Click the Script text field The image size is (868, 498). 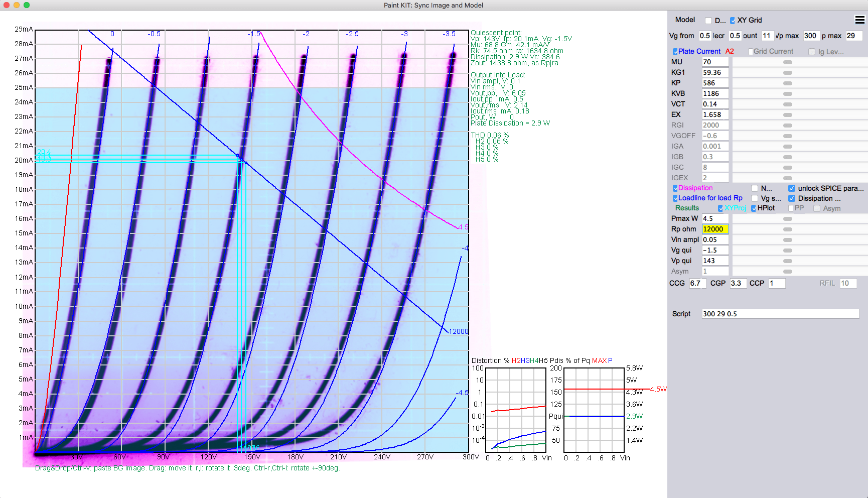click(x=780, y=314)
